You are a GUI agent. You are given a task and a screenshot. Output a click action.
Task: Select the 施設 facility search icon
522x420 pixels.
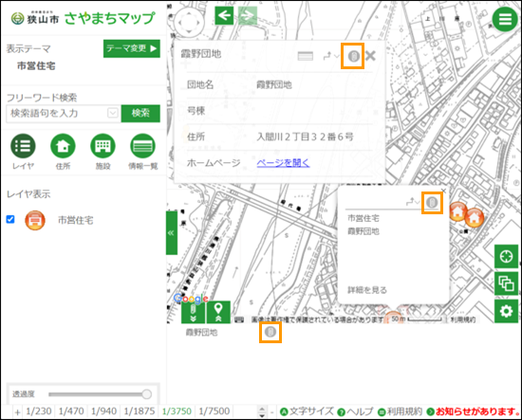tap(103, 146)
